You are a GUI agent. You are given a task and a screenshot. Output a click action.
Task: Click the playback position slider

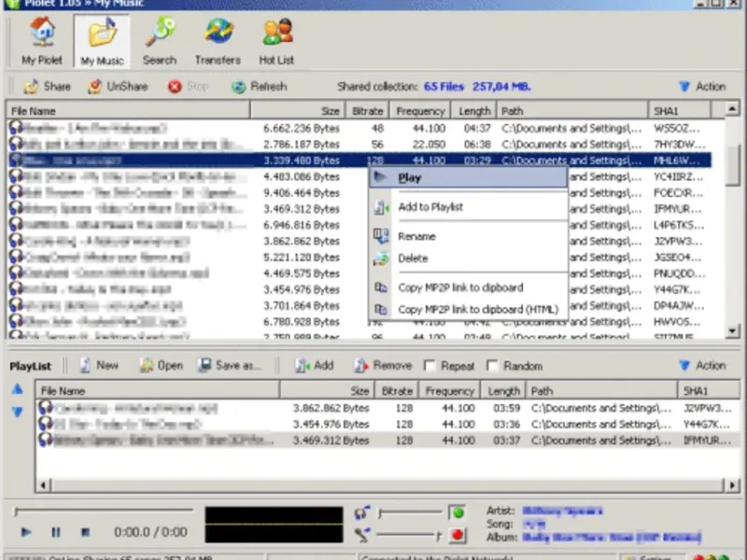(x=104, y=511)
